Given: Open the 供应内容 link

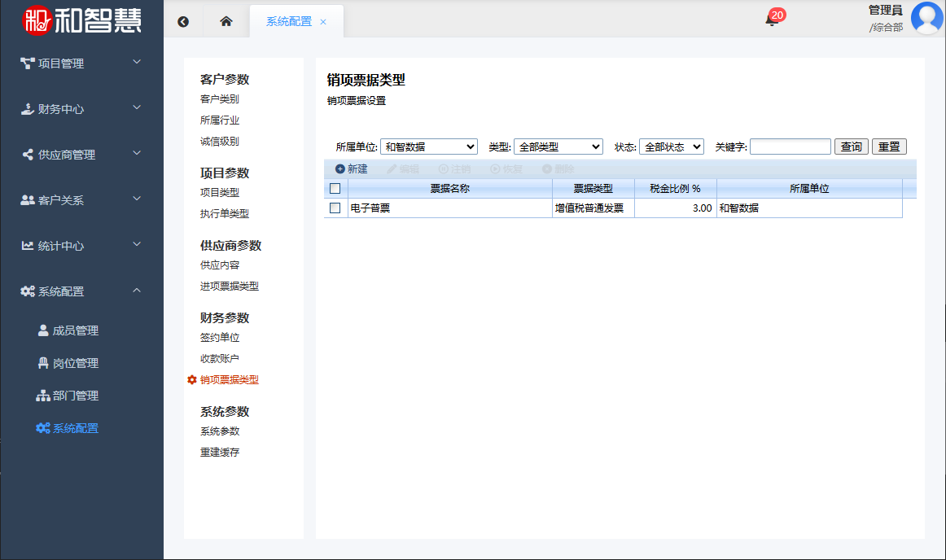Looking at the screenshot, I should (220, 265).
